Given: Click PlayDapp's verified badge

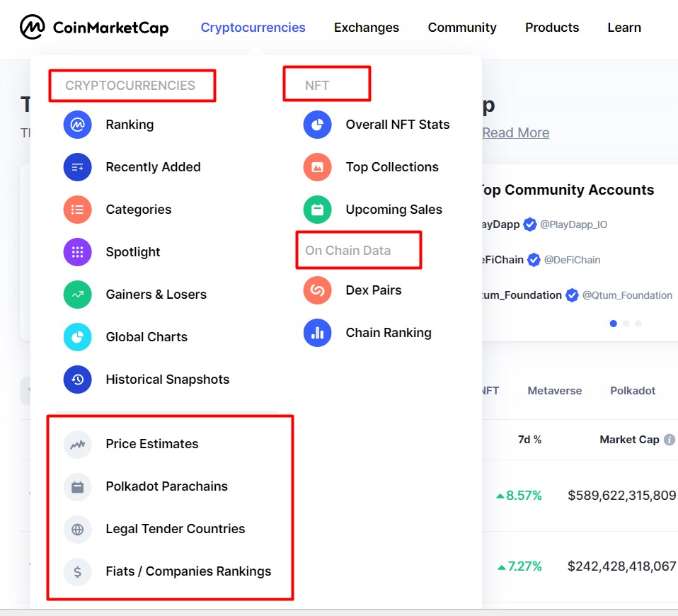Looking at the screenshot, I should click(530, 224).
